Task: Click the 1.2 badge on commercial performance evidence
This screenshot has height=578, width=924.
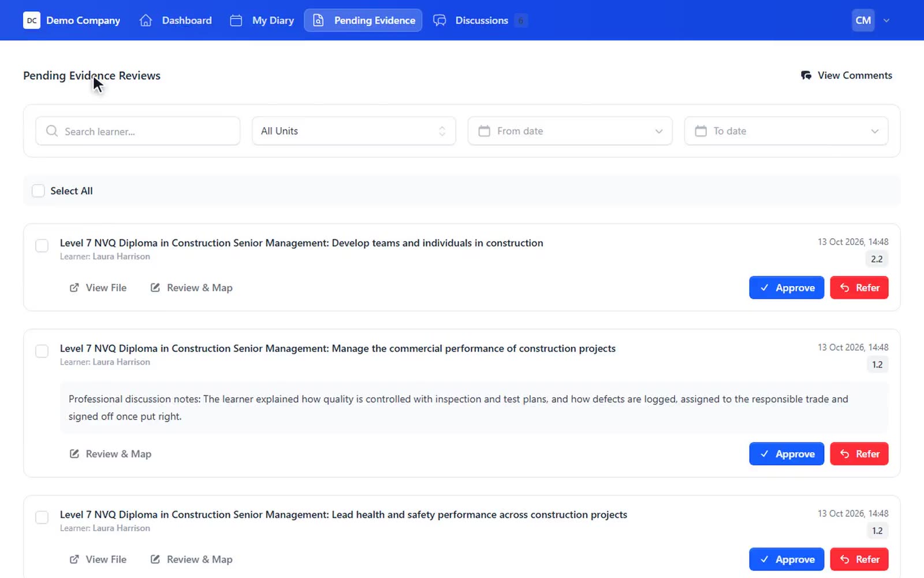Action: tap(877, 364)
